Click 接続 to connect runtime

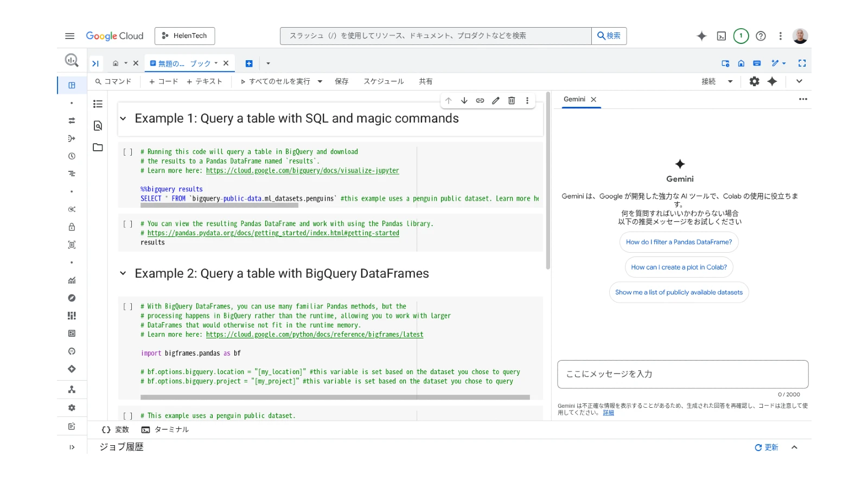pos(709,81)
